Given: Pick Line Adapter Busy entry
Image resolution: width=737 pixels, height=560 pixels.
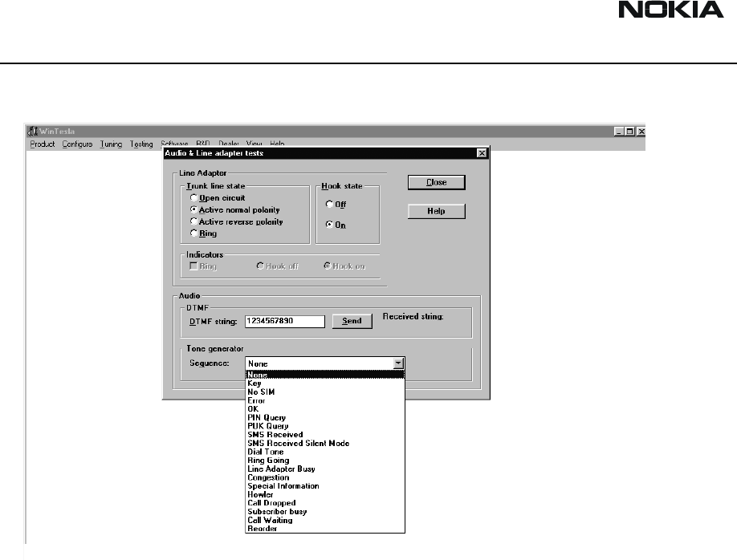Looking at the screenshot, I should pyautogui.click(x=325, y=469).
